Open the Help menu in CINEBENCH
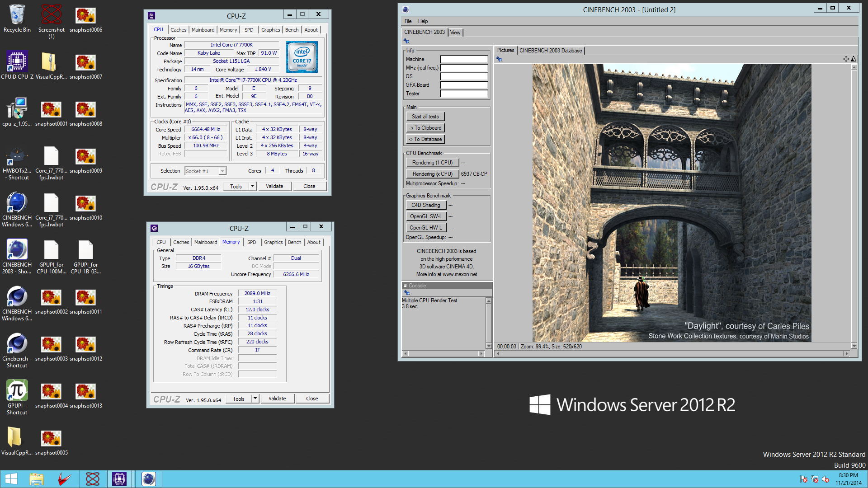The image size is (868, 488). [x=423, y=21]
